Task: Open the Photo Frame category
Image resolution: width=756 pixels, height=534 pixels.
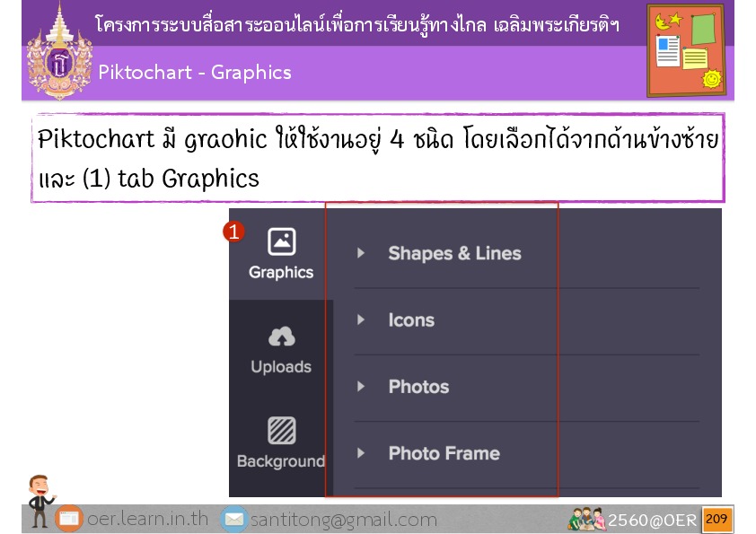Action: 444,453
